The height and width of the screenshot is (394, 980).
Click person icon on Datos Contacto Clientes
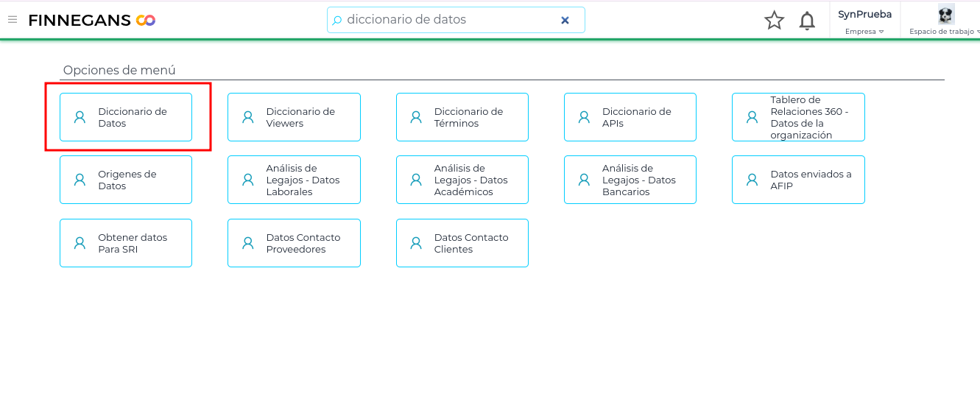(416, 243)
